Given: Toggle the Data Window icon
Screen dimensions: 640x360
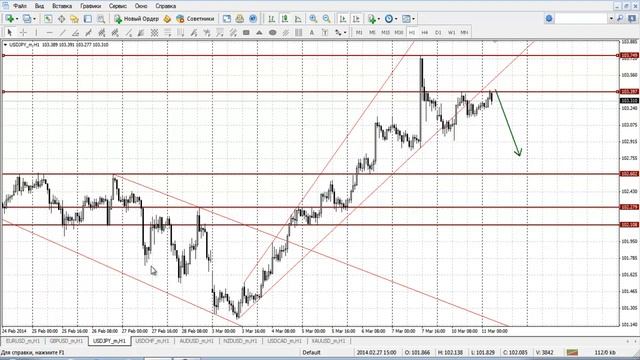Looking at the screenshot, I should coord(62,19).
